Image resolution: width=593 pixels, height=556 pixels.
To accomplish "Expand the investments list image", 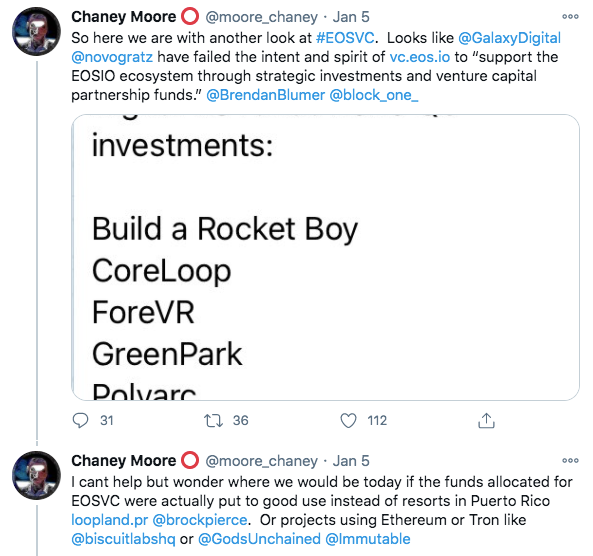I will coord(325,257).
